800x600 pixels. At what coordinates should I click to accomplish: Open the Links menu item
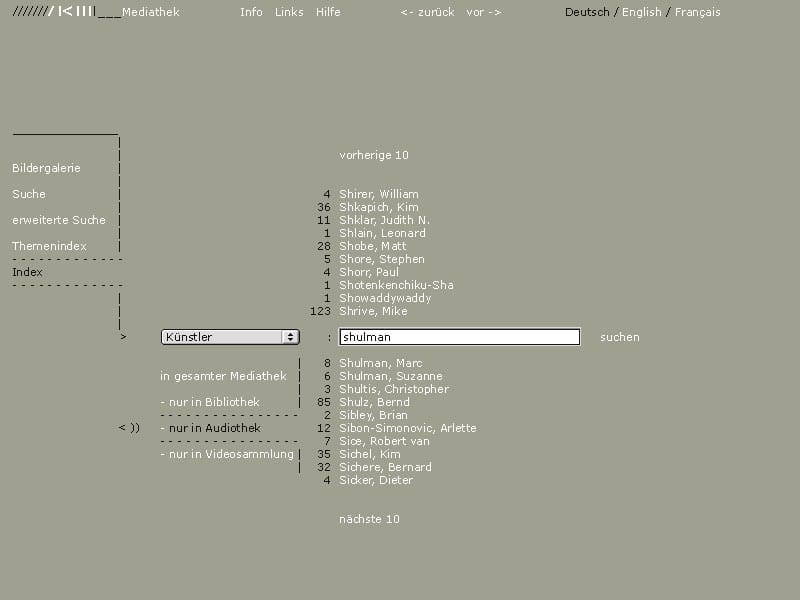coord(289,12)
